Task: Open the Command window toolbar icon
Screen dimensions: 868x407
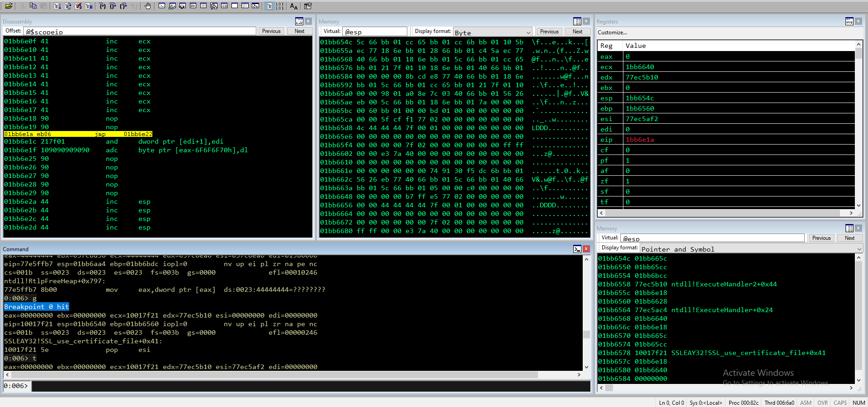Action: (162, 6)
